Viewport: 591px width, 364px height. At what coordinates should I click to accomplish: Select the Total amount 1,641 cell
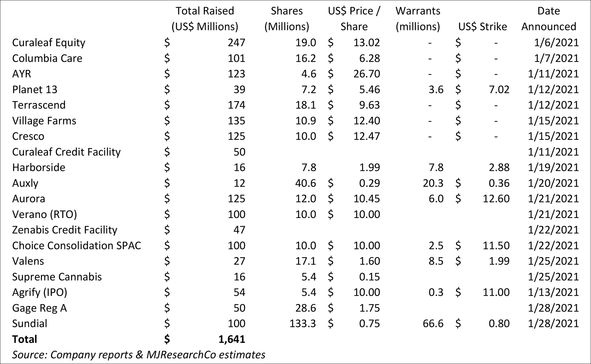[x=232, y=339]
